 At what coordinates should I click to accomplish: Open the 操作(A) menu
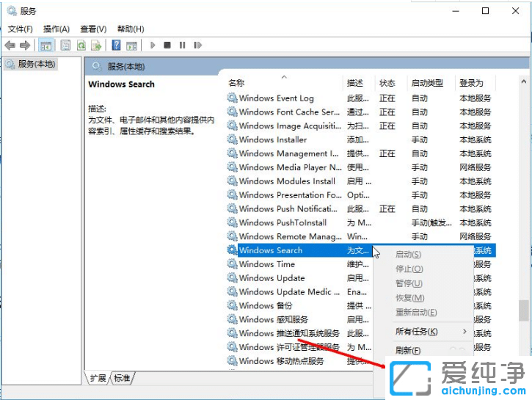point(57,29)
